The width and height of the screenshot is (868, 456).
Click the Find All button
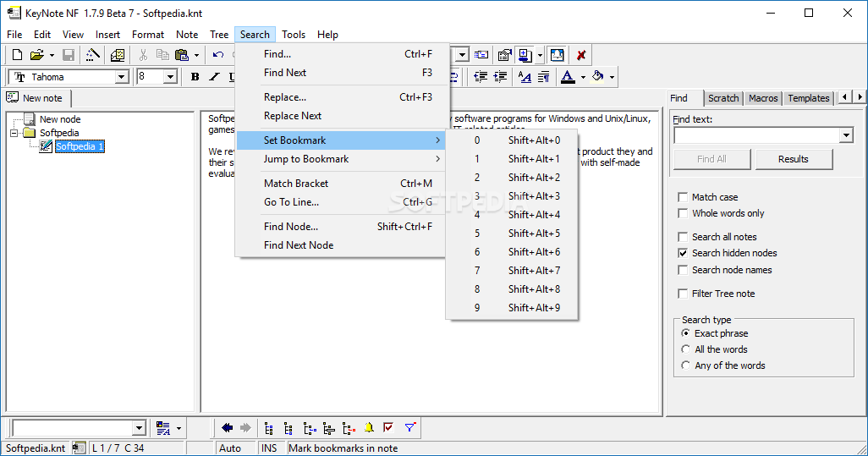click(711, 159)
